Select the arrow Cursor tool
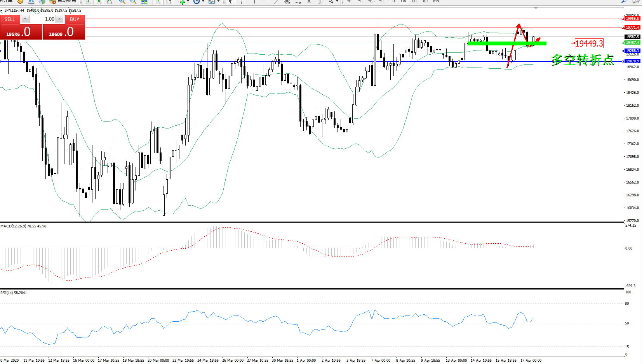642x364 pixels. pos(230,2)
